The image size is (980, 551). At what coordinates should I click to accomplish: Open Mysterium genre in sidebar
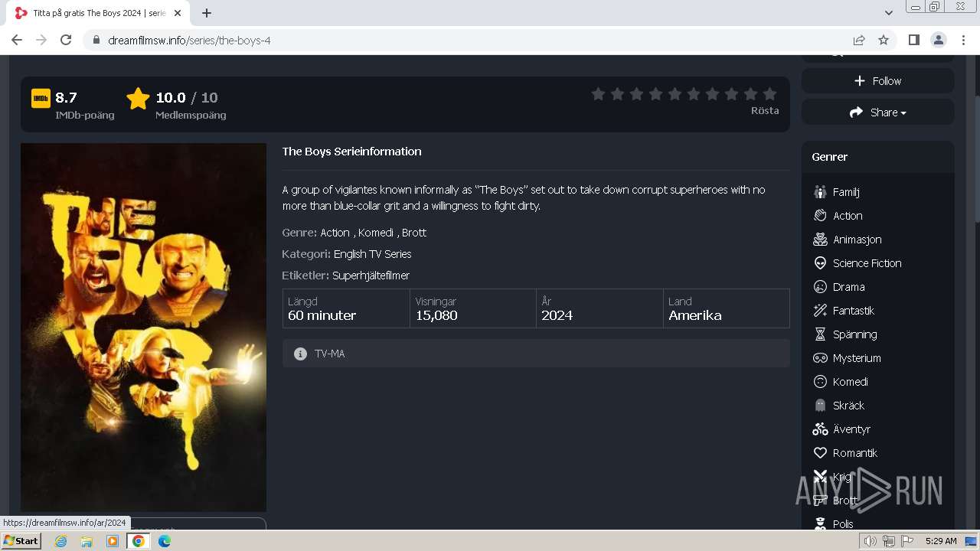pyautogui.click(x=857, y=358)
